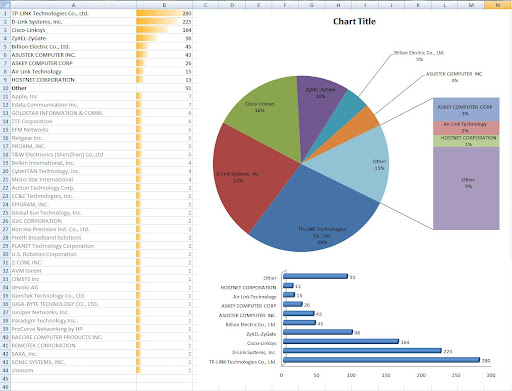Click ASUSTEK COMPUTER INC. pie data label
Screen dimensions: 512x391
click(x=454, y=77)
